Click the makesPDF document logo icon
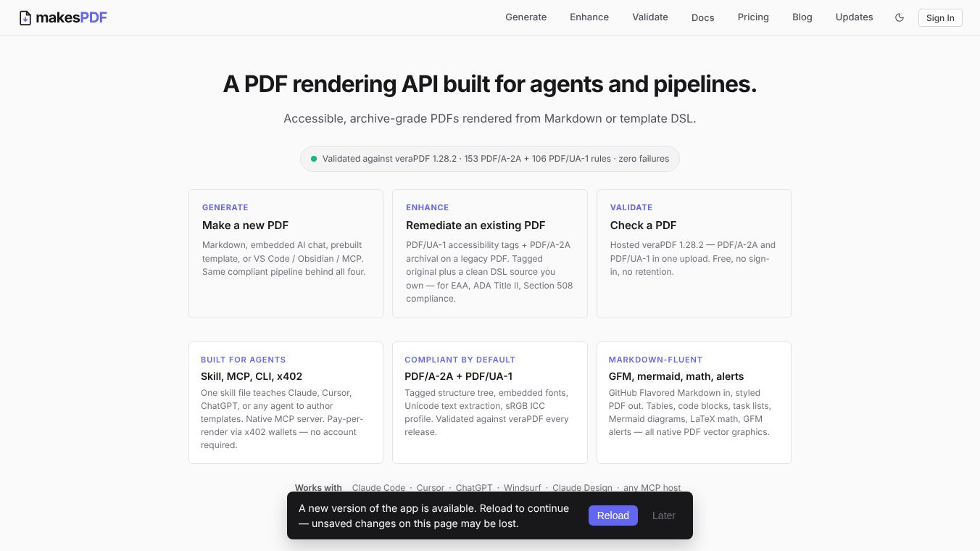The image size is (980, 551). (25, 17)
